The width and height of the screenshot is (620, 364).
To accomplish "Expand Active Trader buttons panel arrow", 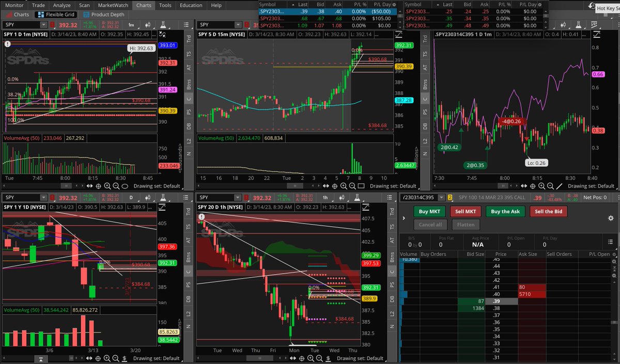I will tap(404, 218).
